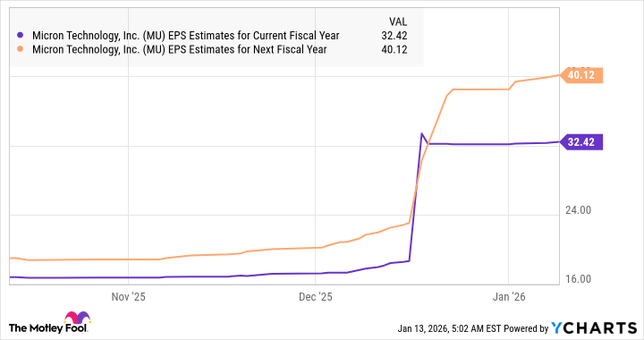Viewport: 644px width, 340px height.
Task: Click The Motley Fool logo
Action: [x=49, y=323]
